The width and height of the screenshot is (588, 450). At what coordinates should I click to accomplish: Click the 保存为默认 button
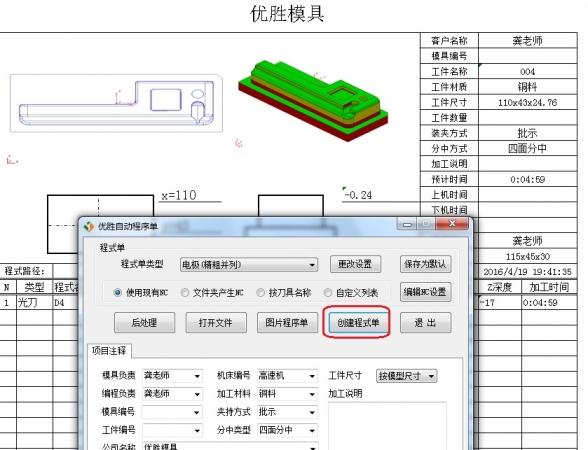pos(425,264)
